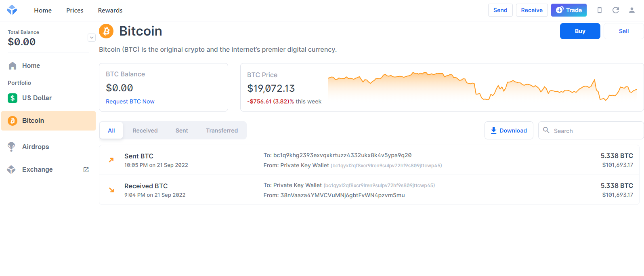Click sender address 38nVaaza4YMVCVuMNj6gbtFvWN4pzvm5mu

(x=342, y=195)
